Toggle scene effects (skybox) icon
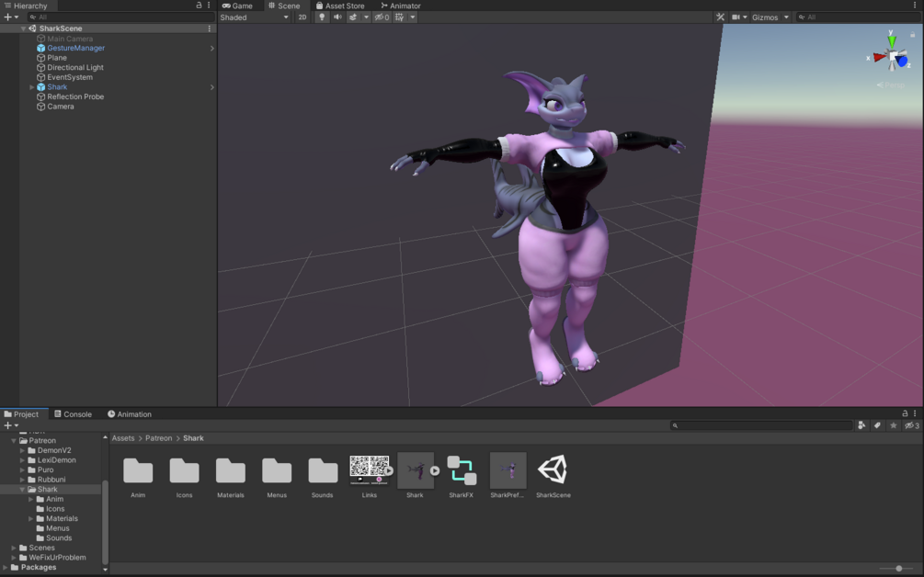This screenshot has width=924, height=577. point(353,17)
